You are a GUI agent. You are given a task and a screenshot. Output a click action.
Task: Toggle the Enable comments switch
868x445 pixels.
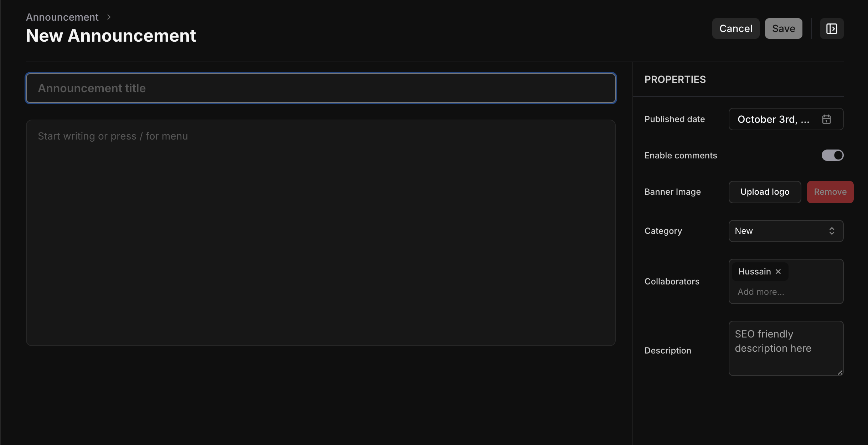(x=832, y=155)
